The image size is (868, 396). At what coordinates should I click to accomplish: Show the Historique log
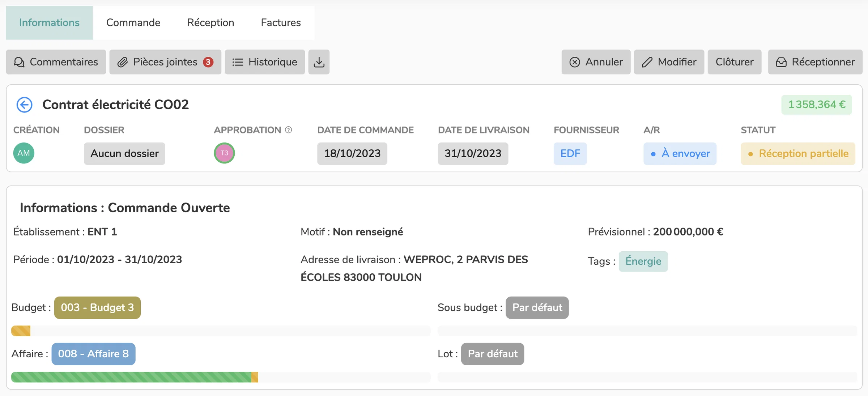(x=265, y=62)
